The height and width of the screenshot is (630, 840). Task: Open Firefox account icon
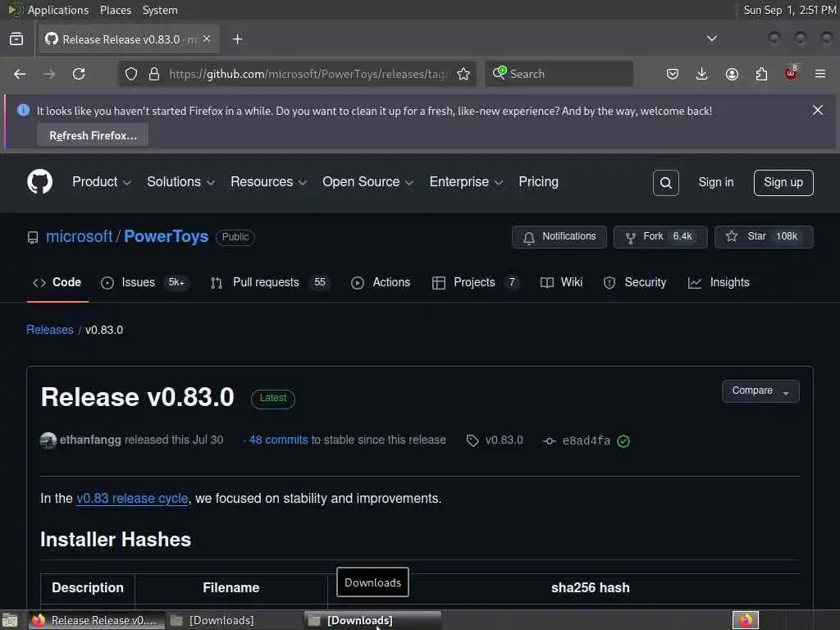tap(732, 74)
